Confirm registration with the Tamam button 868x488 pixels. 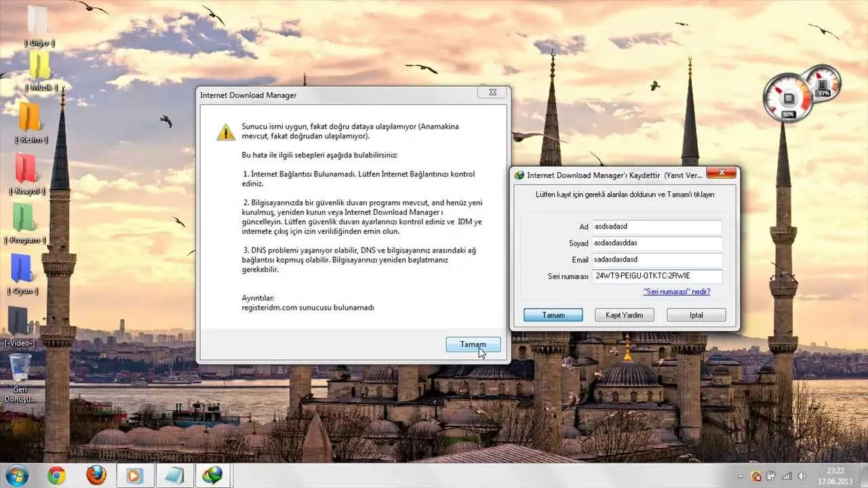point(553,315)
